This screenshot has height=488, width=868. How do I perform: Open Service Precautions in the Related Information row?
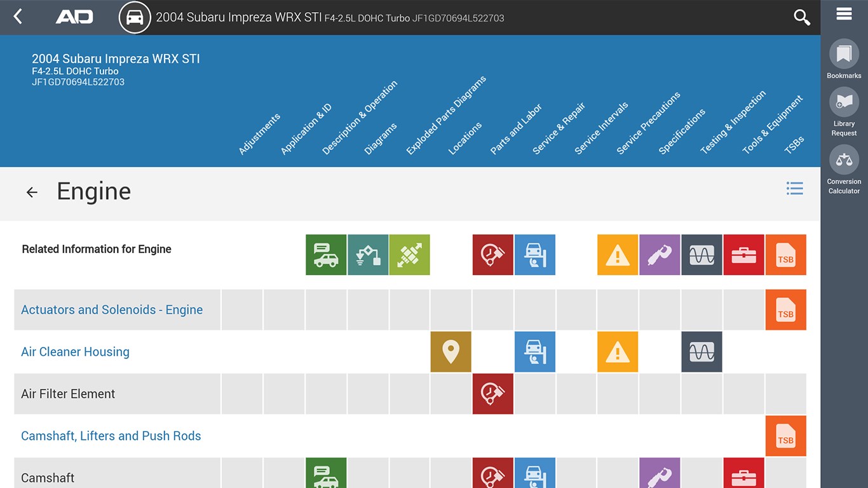pyautogui.click(x=618, y=255)
